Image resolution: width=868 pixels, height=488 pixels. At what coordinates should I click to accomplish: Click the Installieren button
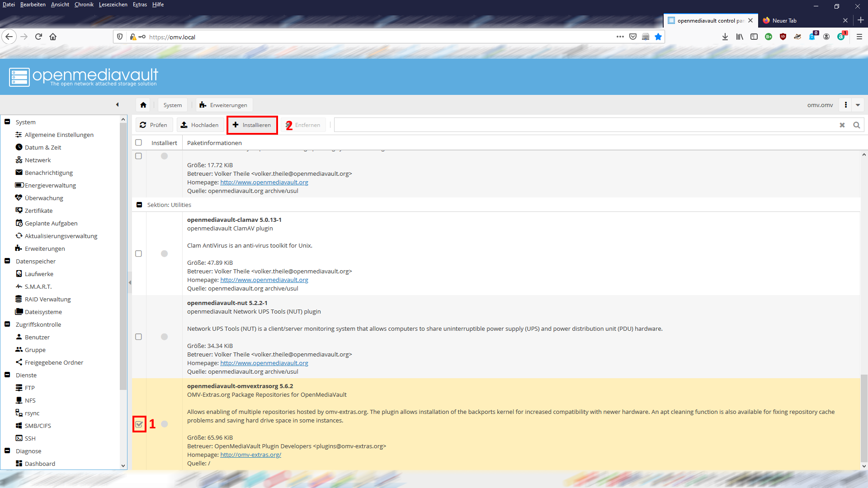(252, 125)
